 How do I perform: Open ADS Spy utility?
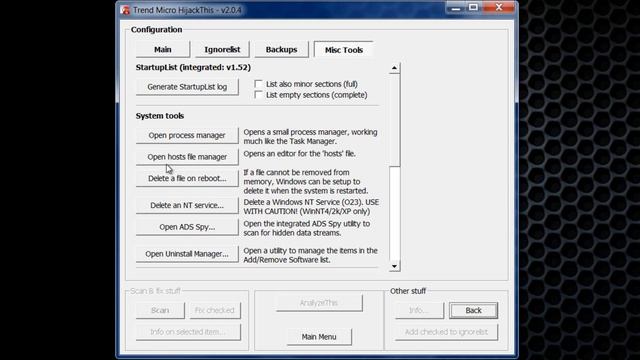pos(187,227)
